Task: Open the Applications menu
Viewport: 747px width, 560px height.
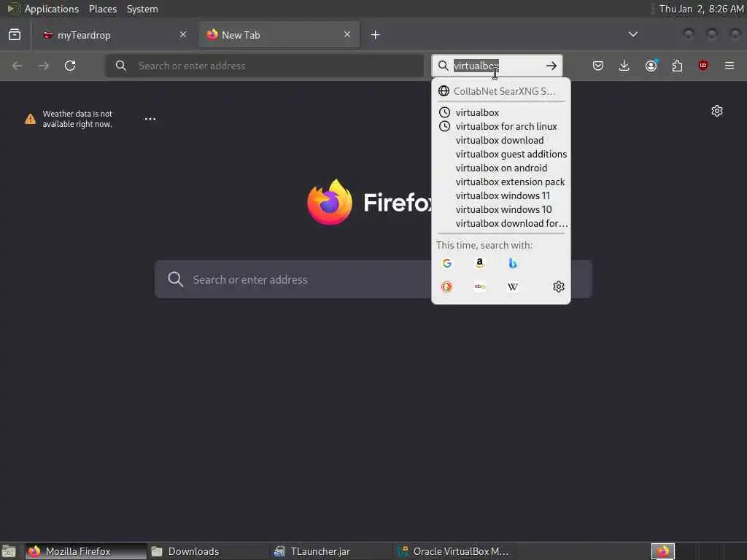Action: click(x=52, y=9)
